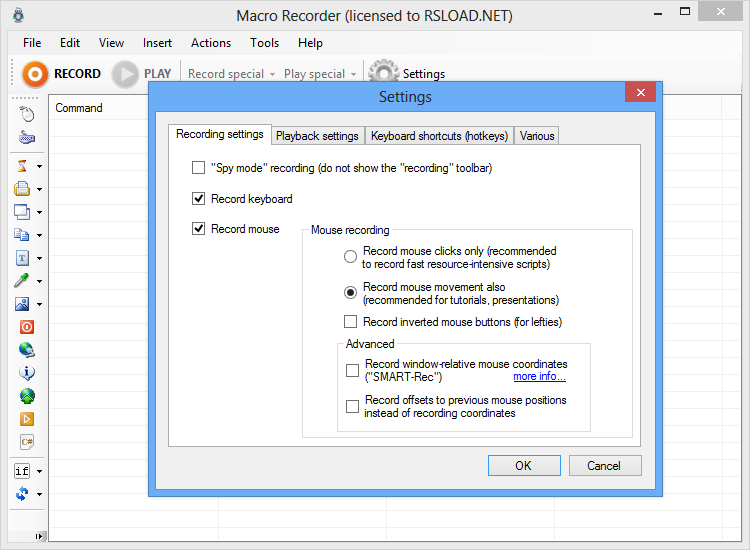
Task: Click the picture image icon in the sidebar
Action: tap(22, 304)
